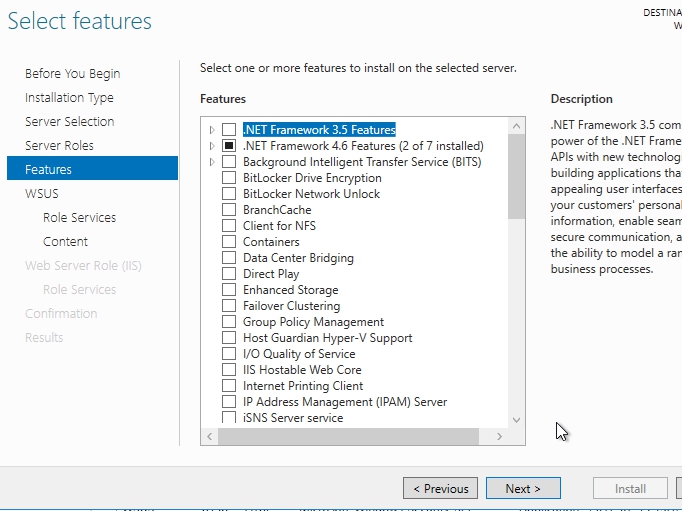Expand Background Intelligent Transfer Service tree node
This screenshot has height=511, width=682.
click(x=212, y=162)
